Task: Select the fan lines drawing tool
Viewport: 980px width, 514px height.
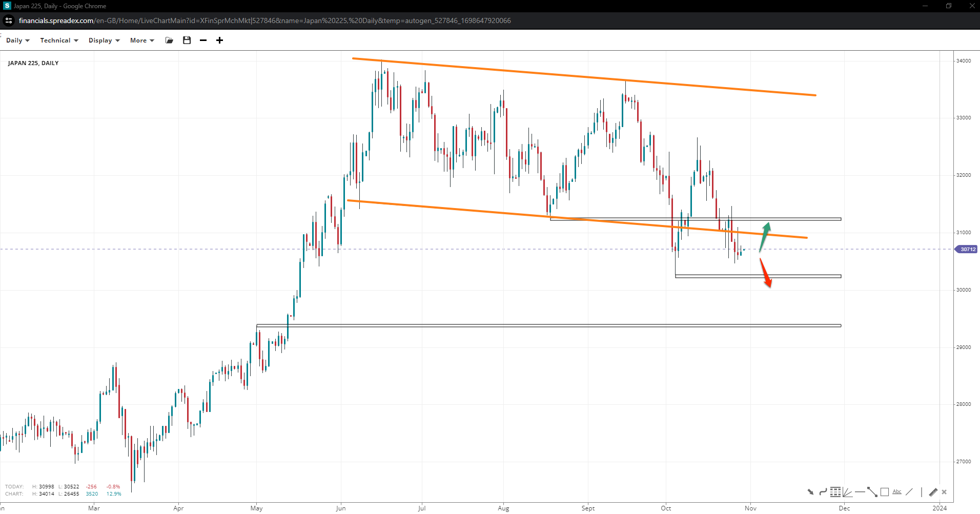Action: pyautogui.click(x=847, y=492)
